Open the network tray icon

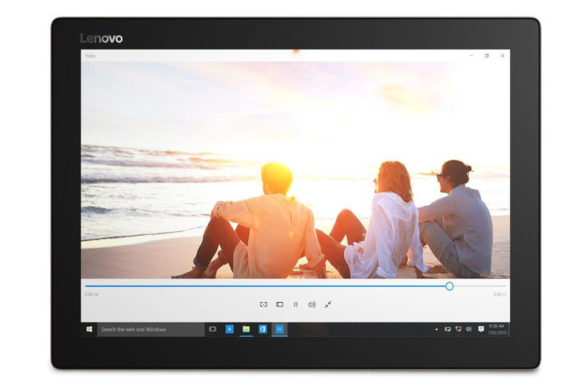(x=458, y=329)
